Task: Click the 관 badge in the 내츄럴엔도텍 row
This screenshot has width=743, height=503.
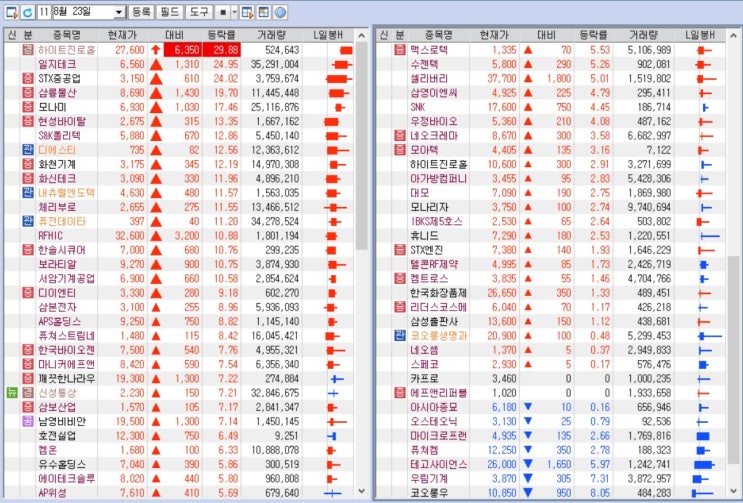Action: pyautogui.click(x=28, y=193)
